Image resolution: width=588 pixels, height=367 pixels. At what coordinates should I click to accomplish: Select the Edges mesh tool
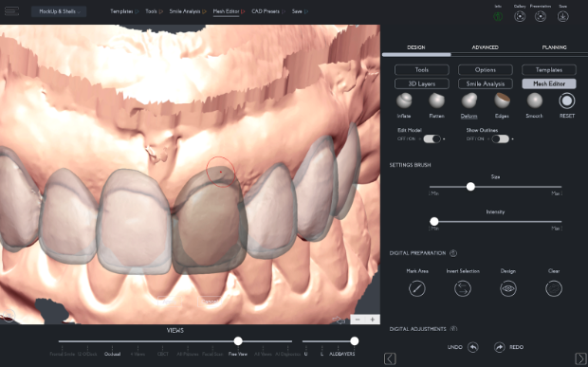click(502, 101)
